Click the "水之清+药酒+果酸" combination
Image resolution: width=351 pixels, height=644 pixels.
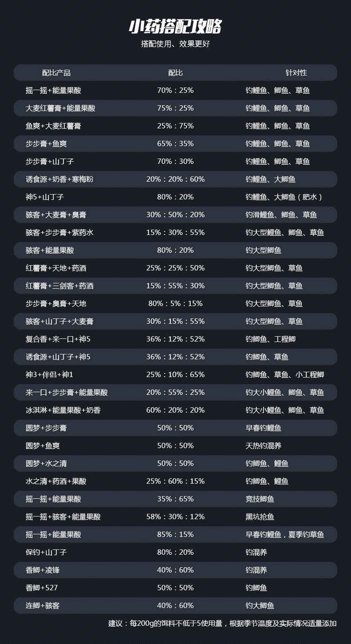(56, 481)
